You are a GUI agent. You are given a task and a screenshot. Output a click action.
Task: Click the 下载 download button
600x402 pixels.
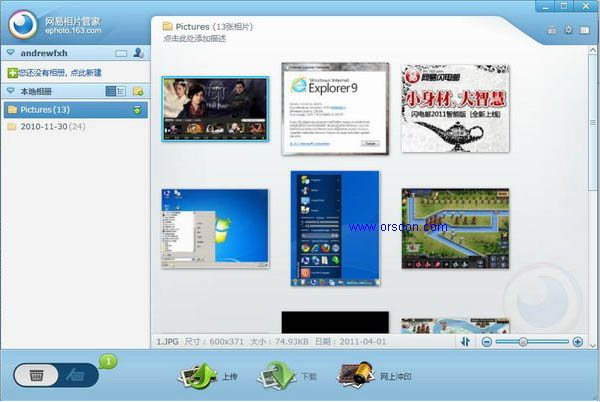[x=286, y=377]
